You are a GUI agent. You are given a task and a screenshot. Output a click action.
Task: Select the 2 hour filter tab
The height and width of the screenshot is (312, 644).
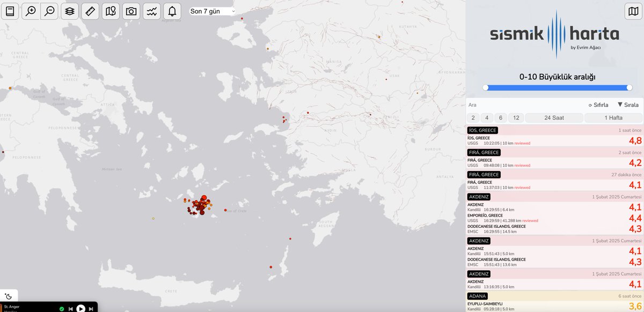pos(473,118)
